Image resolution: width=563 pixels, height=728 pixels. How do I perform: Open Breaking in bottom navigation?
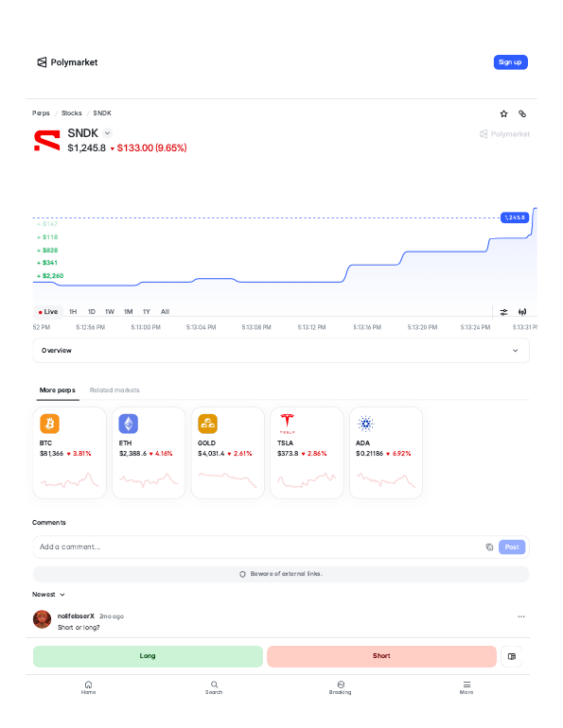[x=341, y=687]
